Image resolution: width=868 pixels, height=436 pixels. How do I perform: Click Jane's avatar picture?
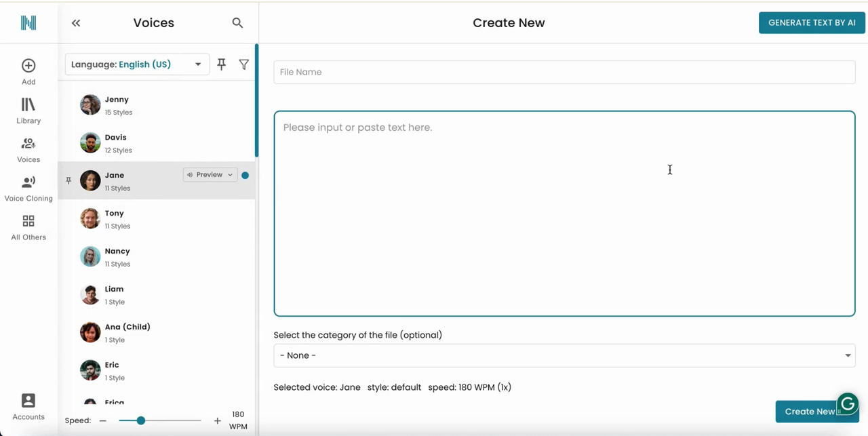tap(90, 180)
